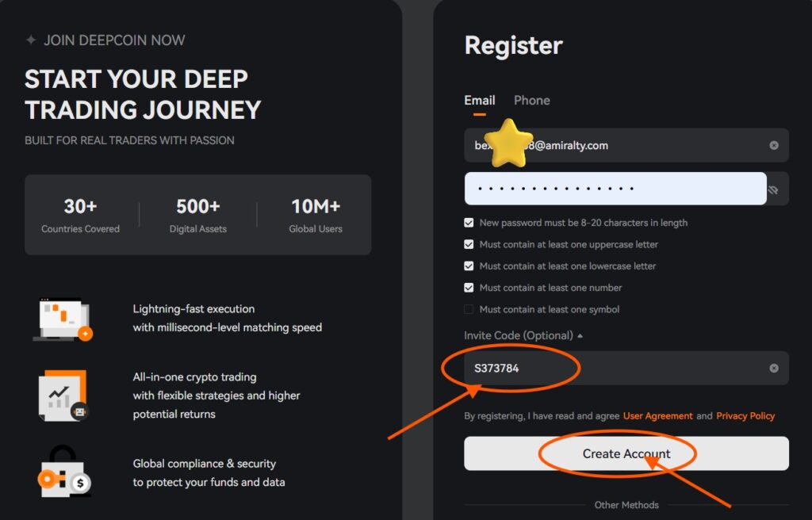Toggle password visibility with the eye icon

[774, 189]
